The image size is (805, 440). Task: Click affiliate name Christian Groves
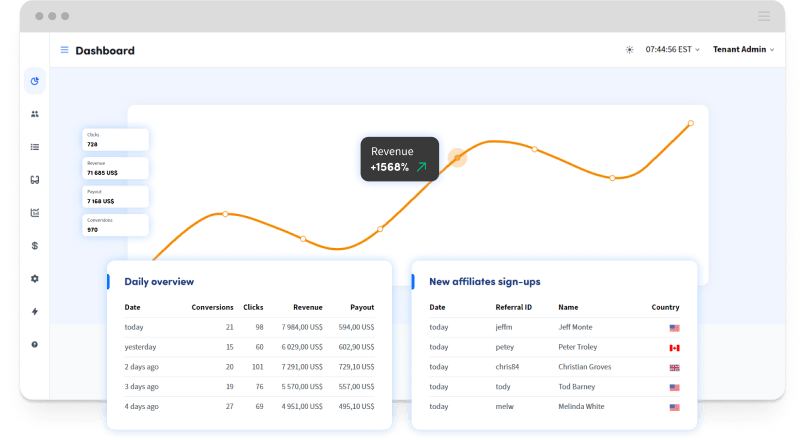pos(585,367)
